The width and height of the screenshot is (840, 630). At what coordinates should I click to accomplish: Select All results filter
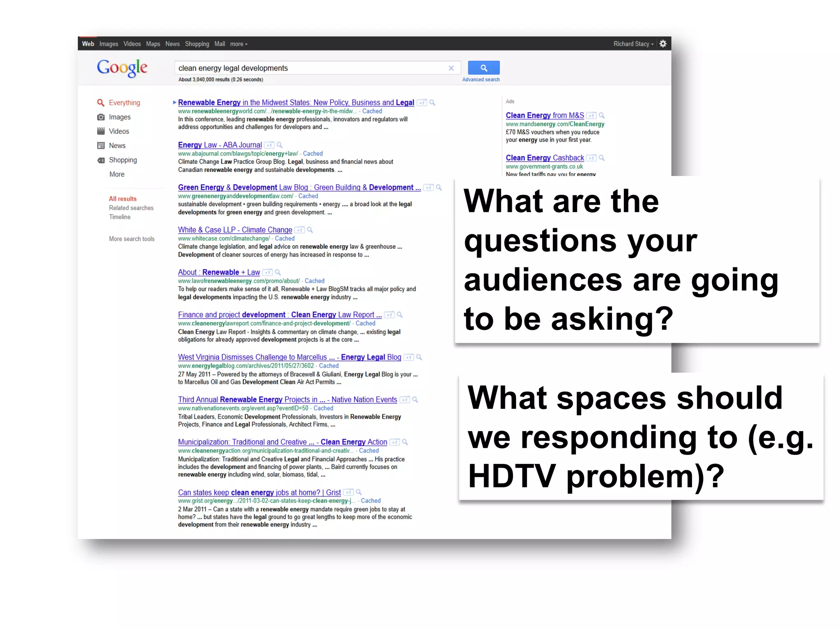pyautogui.click(x=123, y=199)
